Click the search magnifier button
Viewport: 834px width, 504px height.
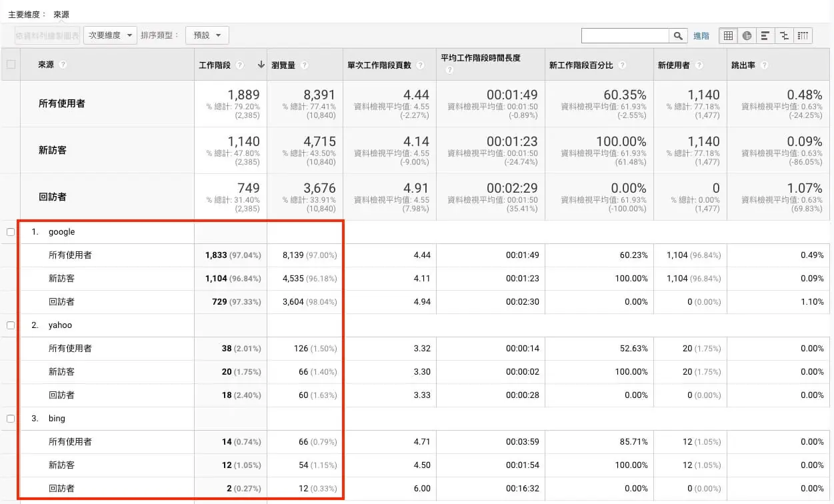point(678,36)
